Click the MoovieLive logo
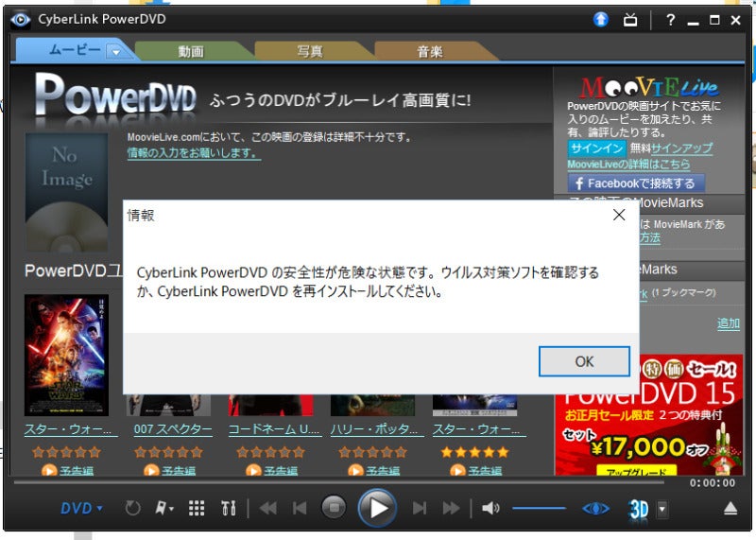The width and height of the screenshot is (756, 540). click(x=649, y=87)
